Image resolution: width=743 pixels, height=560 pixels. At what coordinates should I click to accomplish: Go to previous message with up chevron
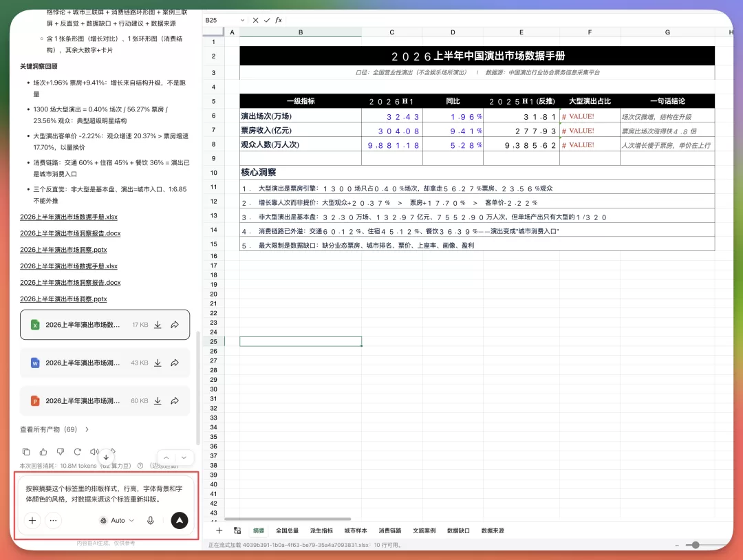[x=166, y=457]
